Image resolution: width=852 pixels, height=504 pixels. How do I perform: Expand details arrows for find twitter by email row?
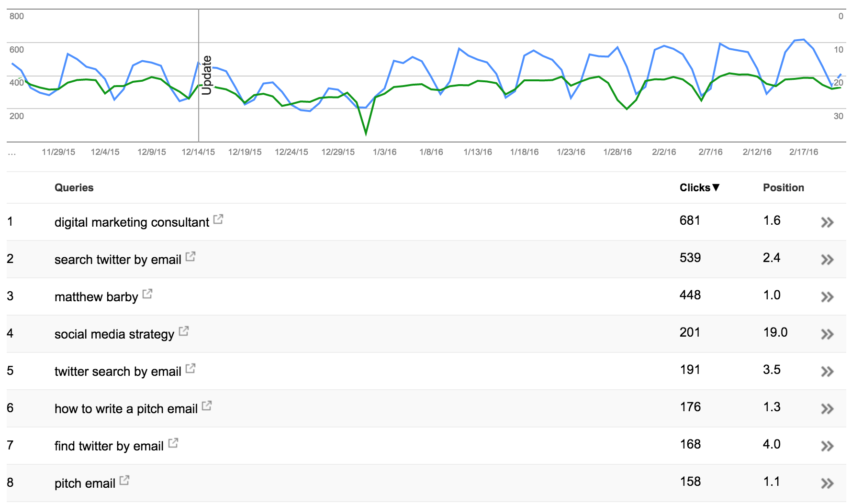[827, 446]
